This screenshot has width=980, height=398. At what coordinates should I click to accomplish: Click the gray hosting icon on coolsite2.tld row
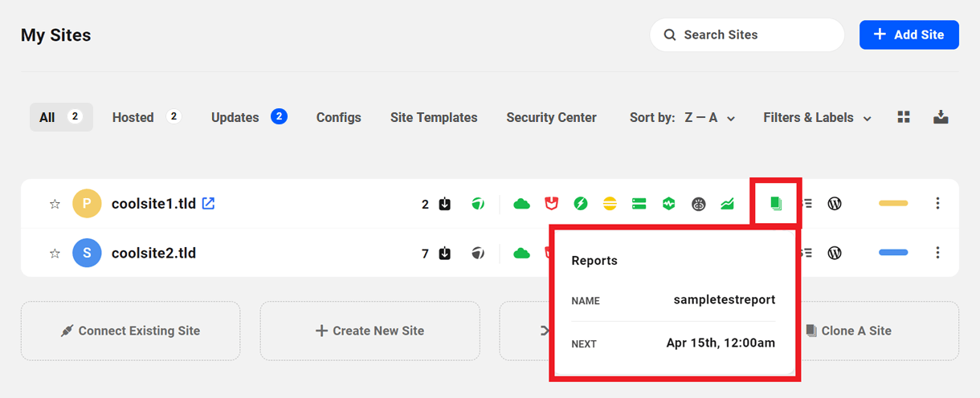tap(478, 254)
